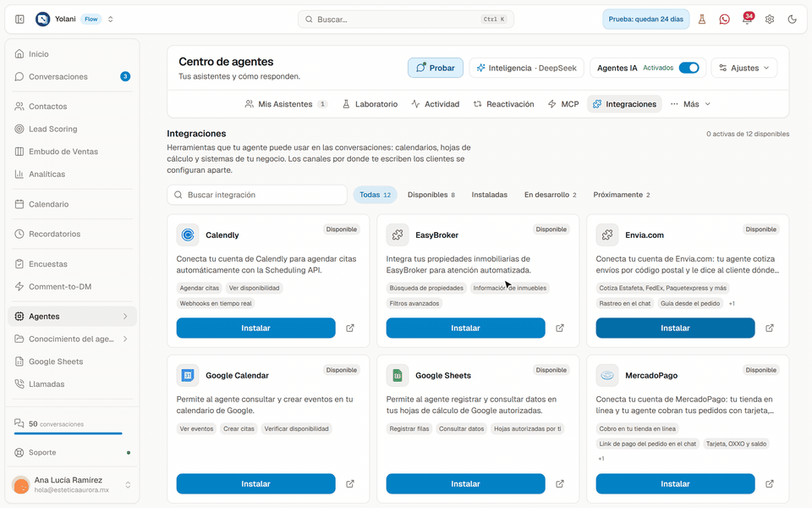Open MercadoPago external link icon
The height and width of the screenshot is (508, 812).
[770, 483]
